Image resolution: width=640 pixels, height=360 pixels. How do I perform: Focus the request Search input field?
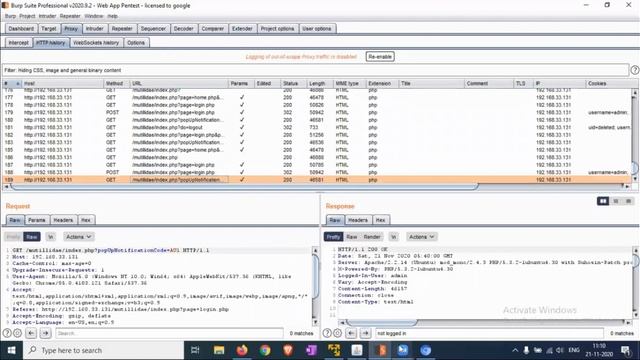[x=169, y=333]
